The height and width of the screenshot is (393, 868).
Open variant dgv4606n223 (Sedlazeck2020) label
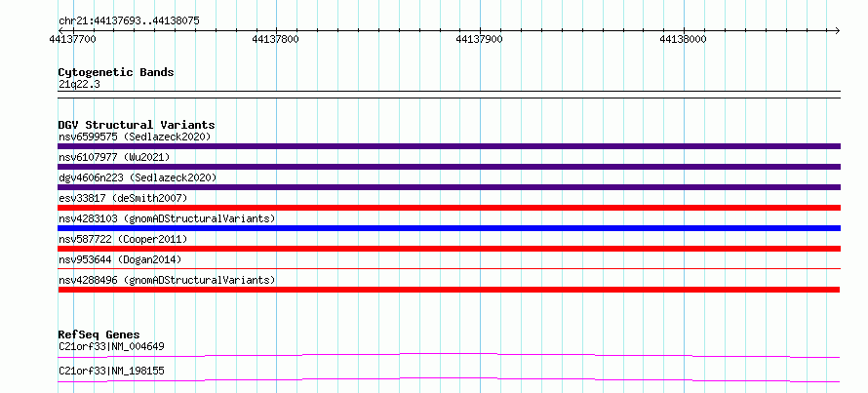[138, 177]
